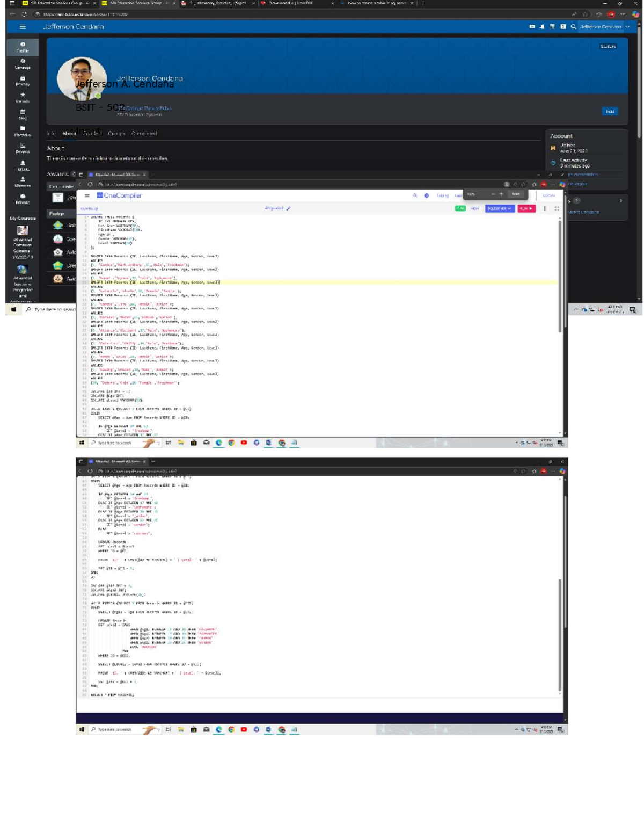Select the Portfolio folder icon
The image size is (644, 834).
click(x=23, y=127)
